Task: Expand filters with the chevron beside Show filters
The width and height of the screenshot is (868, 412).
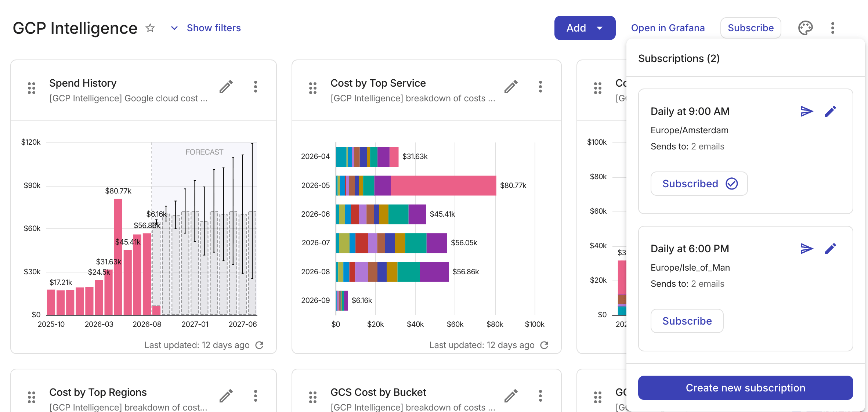Action: pos(174,28)
